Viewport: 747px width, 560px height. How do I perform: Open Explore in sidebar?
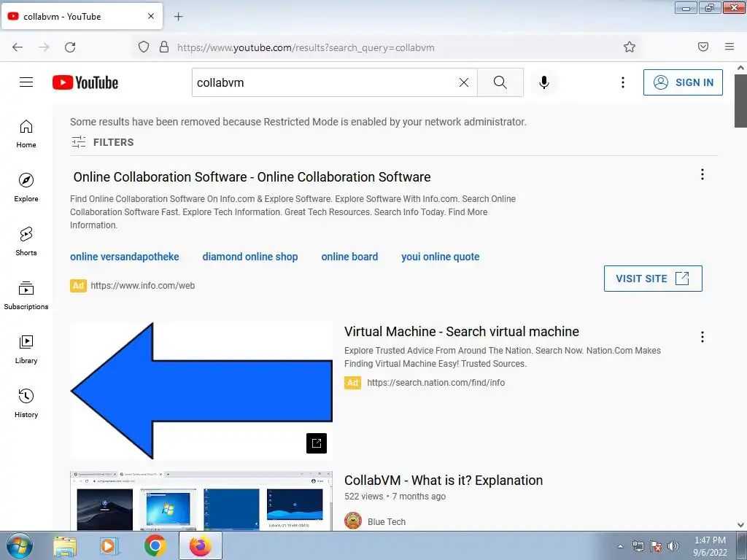[x=26, y=187]
